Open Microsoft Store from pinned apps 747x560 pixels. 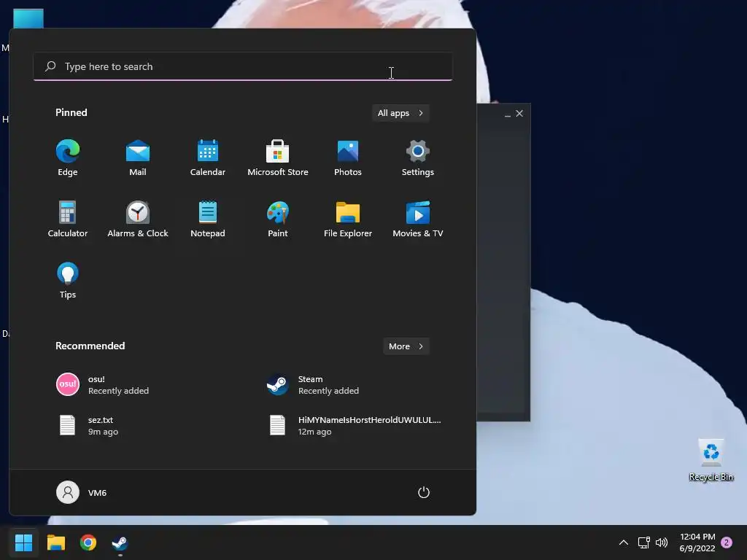(278, 157)
